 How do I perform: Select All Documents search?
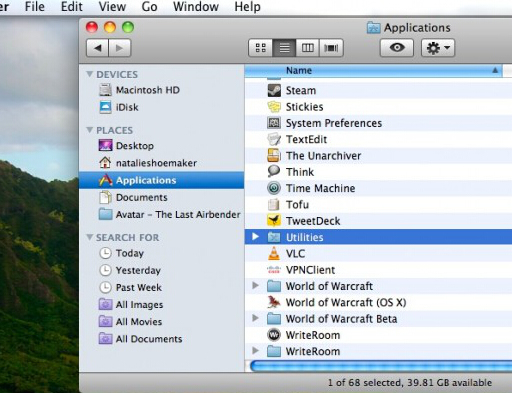[162, 339]
